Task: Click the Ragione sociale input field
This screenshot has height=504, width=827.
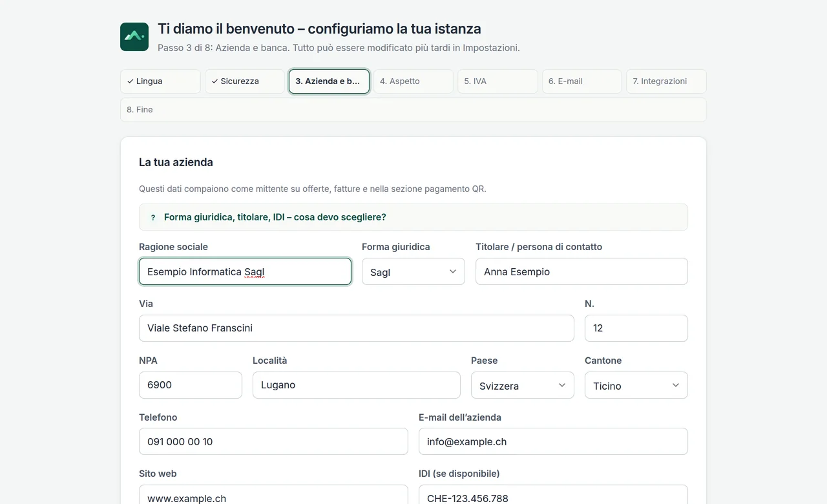Action: (245, 271)
